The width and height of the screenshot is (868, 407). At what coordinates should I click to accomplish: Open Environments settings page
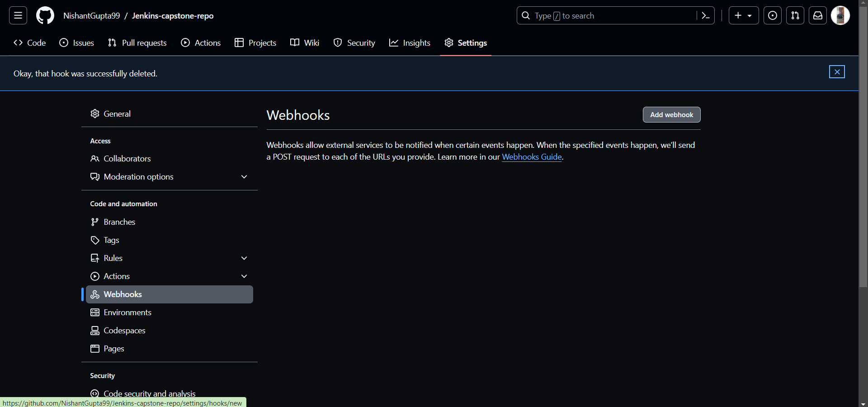coord(127,312)
